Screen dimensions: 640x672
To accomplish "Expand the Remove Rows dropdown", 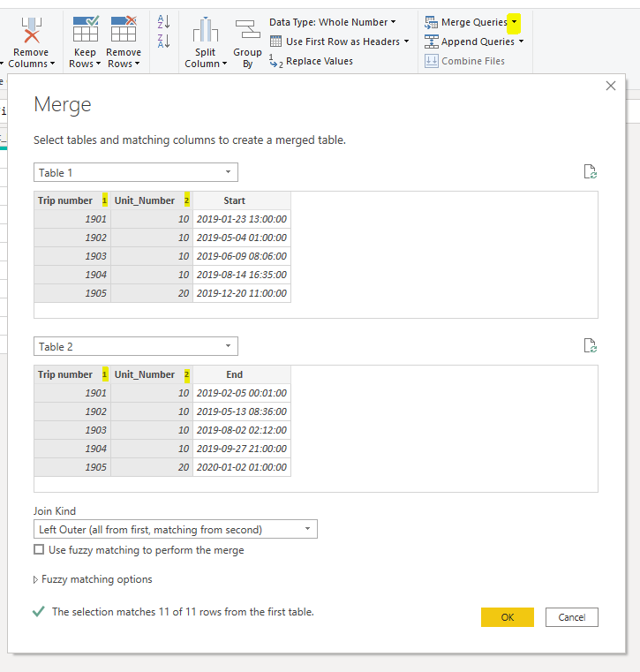I will pyautogui.click(x=137, y=64).
